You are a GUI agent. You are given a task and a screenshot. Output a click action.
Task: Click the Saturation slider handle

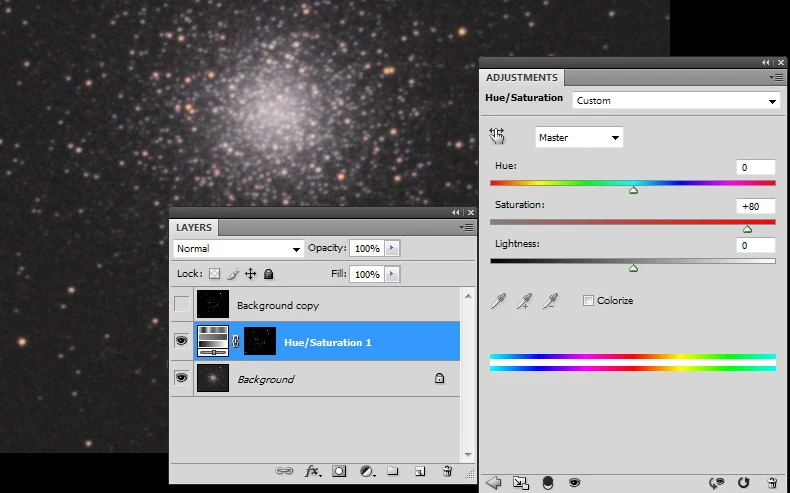pyautogui.click(x=747, y=229)
